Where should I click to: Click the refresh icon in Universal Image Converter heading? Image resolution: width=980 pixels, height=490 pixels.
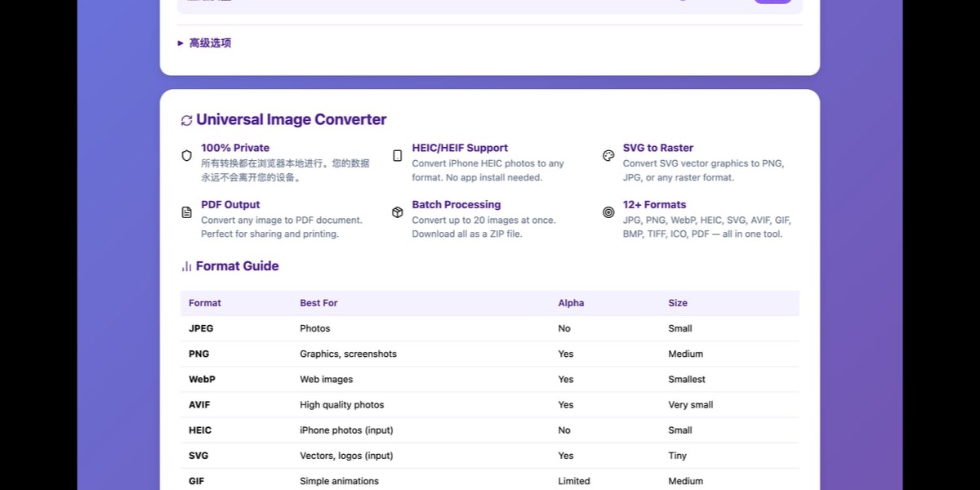[x=185, y=119]
